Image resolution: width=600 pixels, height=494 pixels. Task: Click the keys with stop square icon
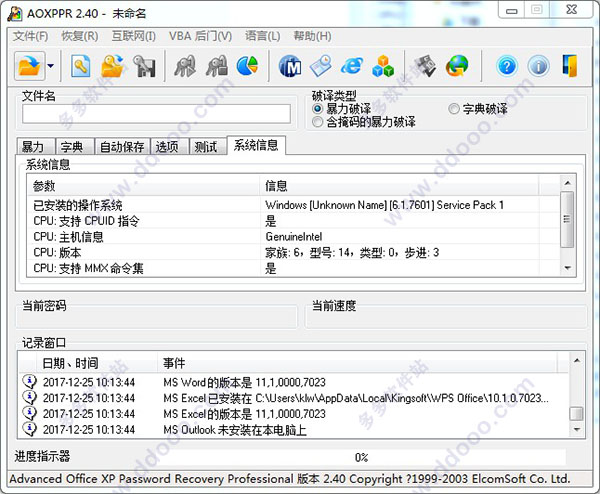(217, 66)
